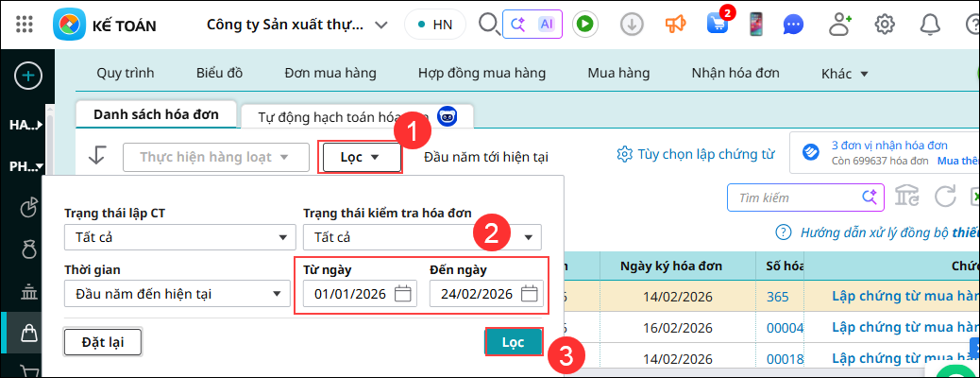980x378 pixels.
Task: Click the green play guide icon
Action: 585,25
